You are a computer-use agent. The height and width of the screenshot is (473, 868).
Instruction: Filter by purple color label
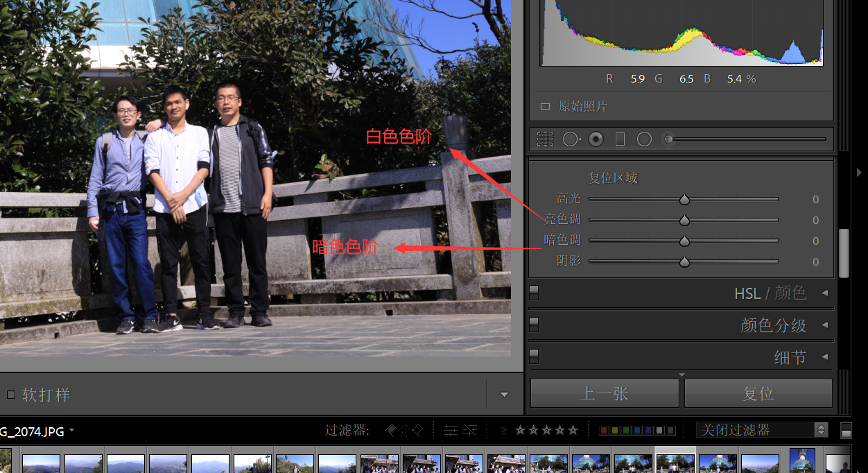[x=648, y=430]
